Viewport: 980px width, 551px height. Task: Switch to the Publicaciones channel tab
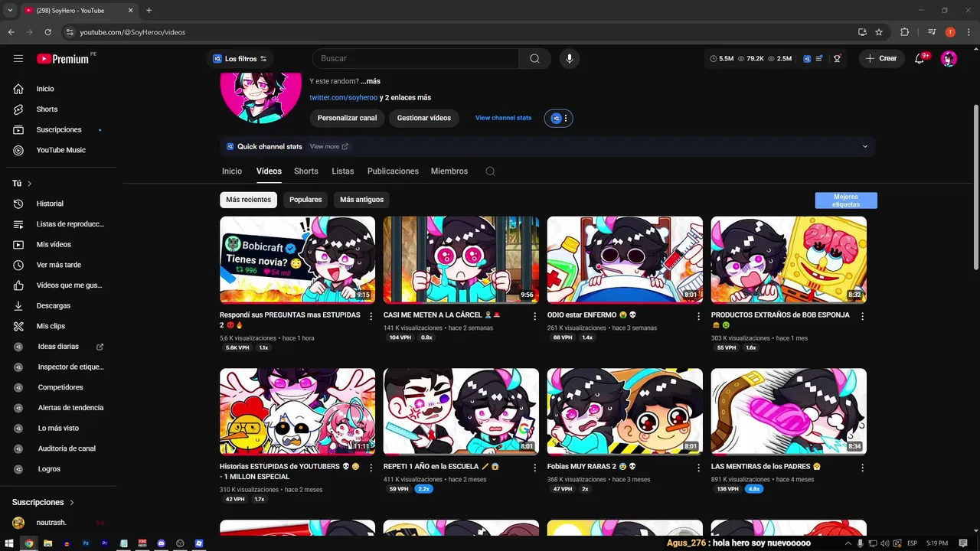click(393, 171)
